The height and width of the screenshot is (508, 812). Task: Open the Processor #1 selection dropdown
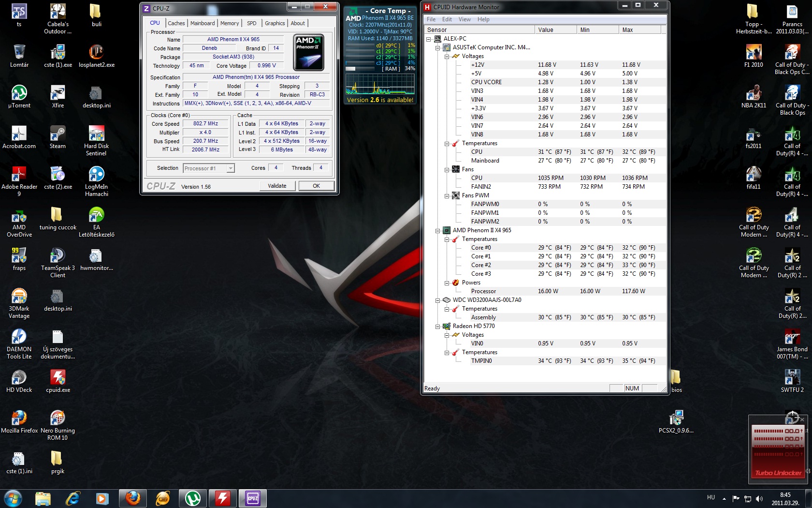[x=209, y=168]
